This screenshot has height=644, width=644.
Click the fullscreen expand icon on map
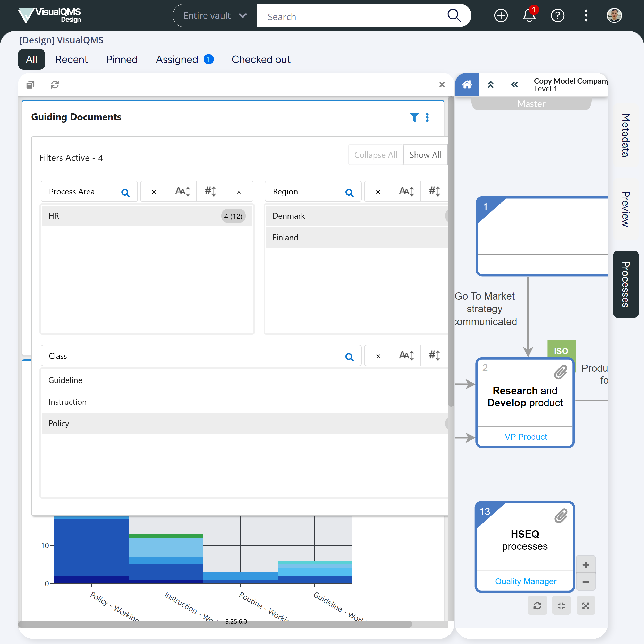586,606
